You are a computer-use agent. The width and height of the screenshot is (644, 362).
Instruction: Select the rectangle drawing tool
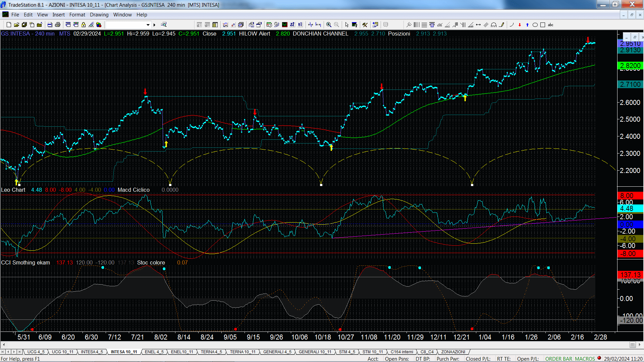(543, 25)
